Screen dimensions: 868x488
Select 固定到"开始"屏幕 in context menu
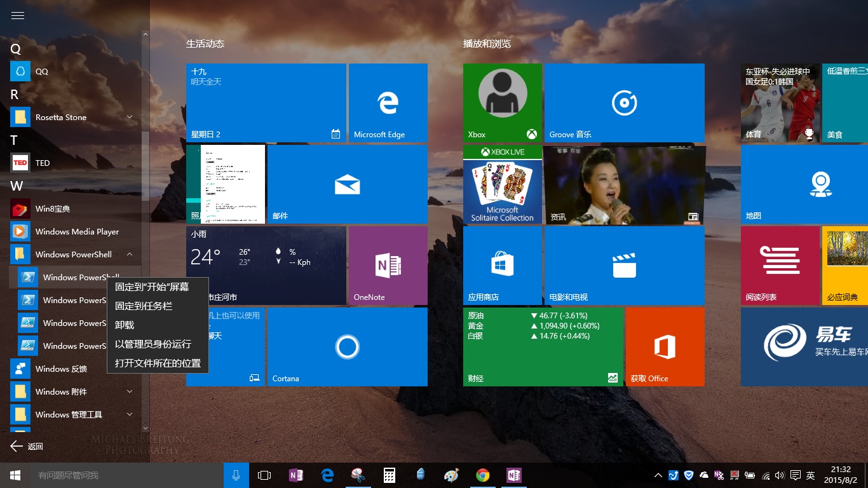[x=158, y=287]
